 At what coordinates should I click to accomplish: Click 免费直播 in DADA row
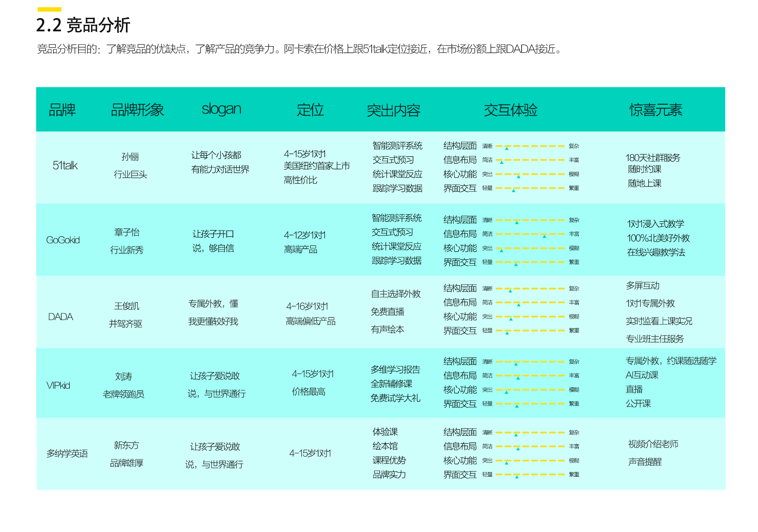pyautogui.click(x=387, y=311)
